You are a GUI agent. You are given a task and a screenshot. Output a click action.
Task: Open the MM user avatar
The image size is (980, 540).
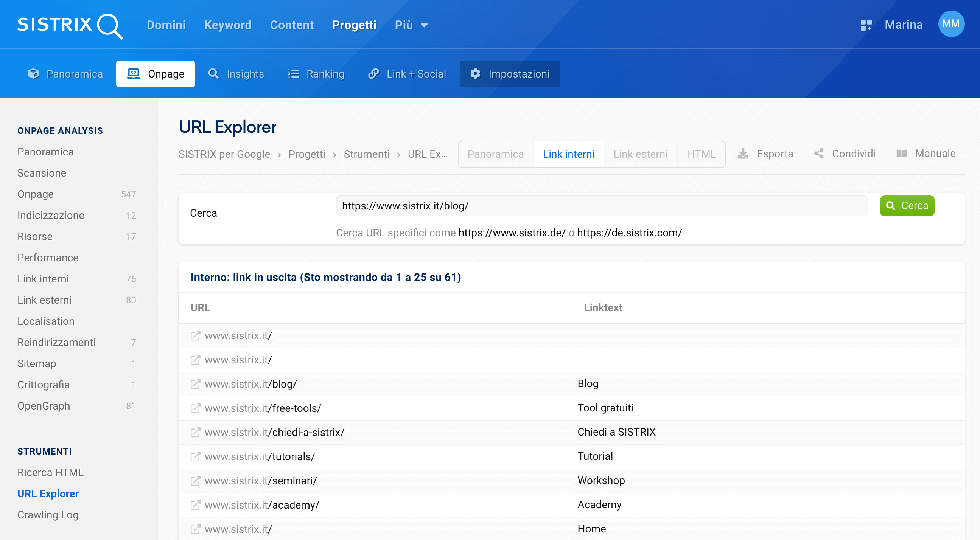point(951,24)
